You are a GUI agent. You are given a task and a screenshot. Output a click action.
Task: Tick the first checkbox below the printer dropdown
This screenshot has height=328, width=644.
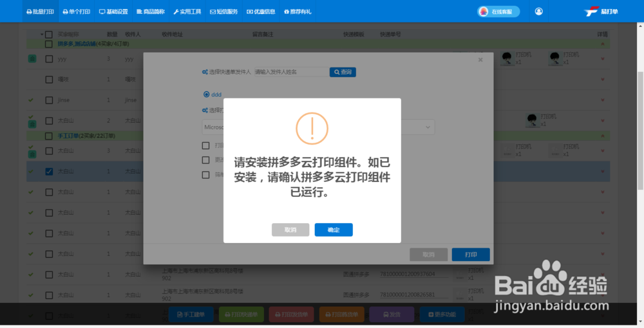pos(206,145)
